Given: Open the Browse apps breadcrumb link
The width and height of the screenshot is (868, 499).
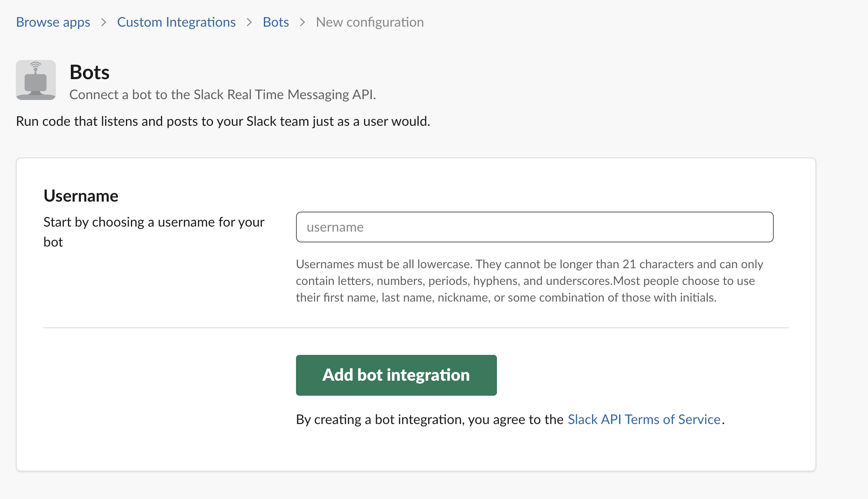Looking at the screenshot, I should (53, 22).
